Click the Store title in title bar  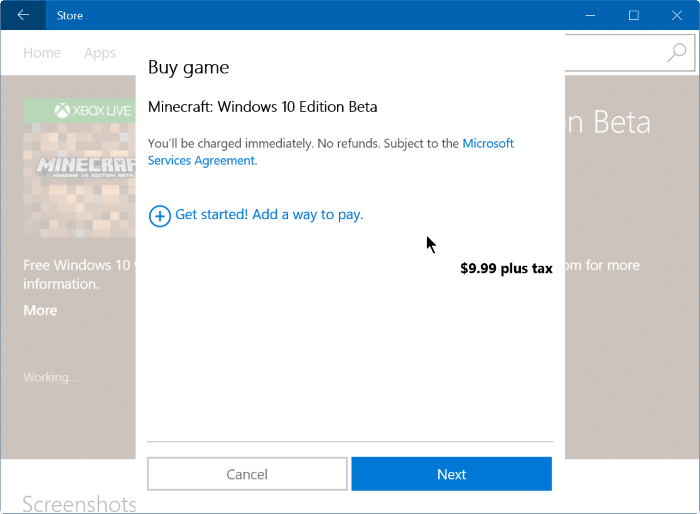click(x=70, y=16)
